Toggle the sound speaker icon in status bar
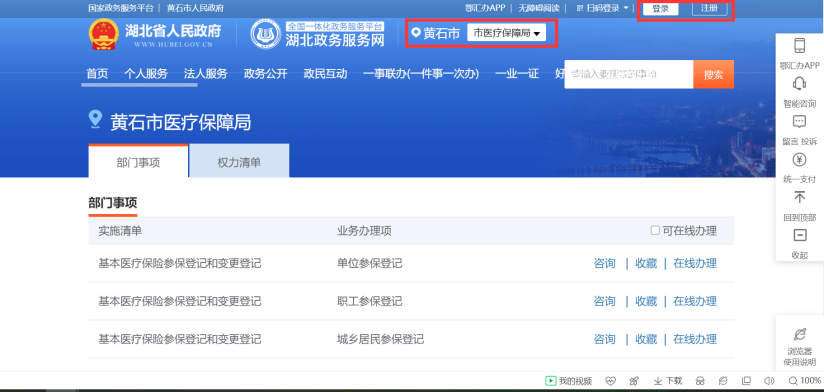The image size is (824, 392). (x=769, y=381)
